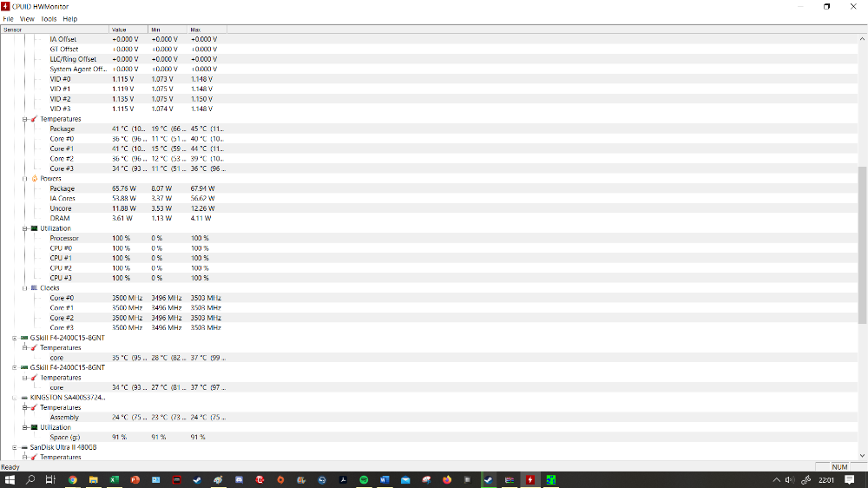Click thermometer icon under second G.Skill module
Screen dimensions: 868x488
click(x=35, y=378)
